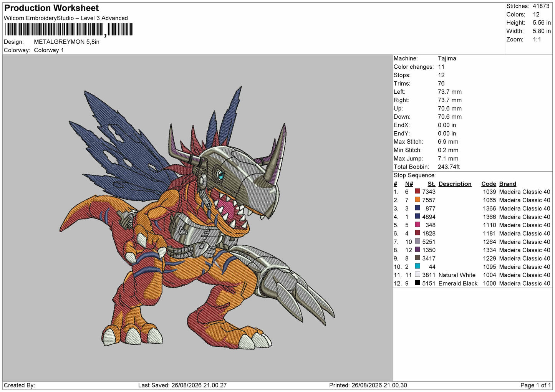The height and width of the screenshot is (392, 555).
Task: Click the 'Emerald Black' description text
Action: [x=458, y=284]
